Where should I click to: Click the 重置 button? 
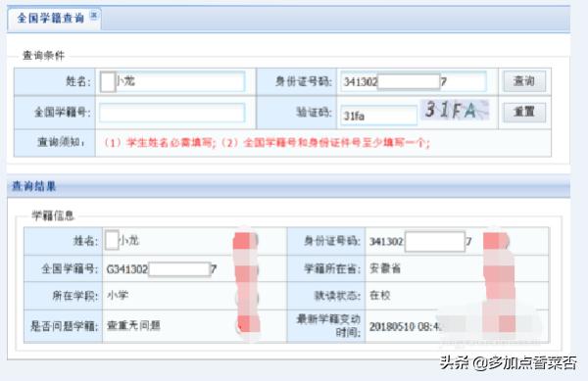[524, 112]
